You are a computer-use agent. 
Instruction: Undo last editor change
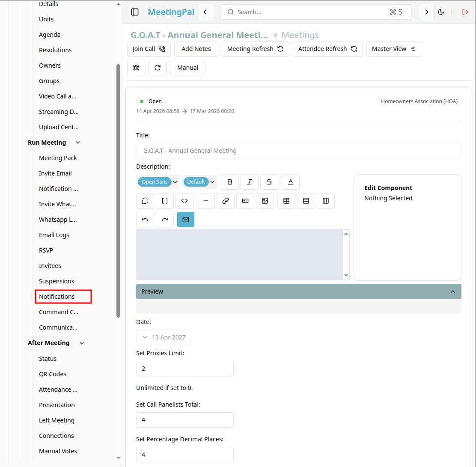145,220
